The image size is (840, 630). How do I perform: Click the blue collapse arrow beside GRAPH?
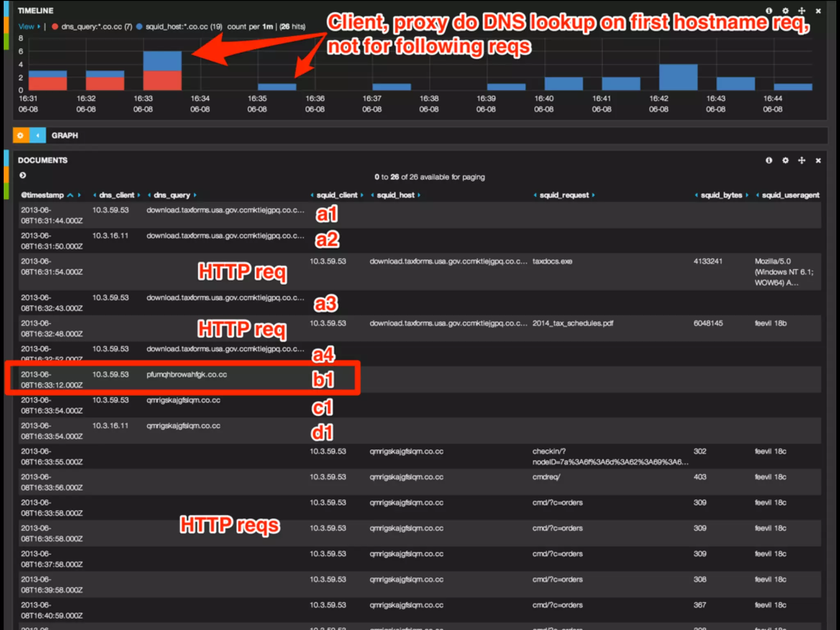click(38, 135)
